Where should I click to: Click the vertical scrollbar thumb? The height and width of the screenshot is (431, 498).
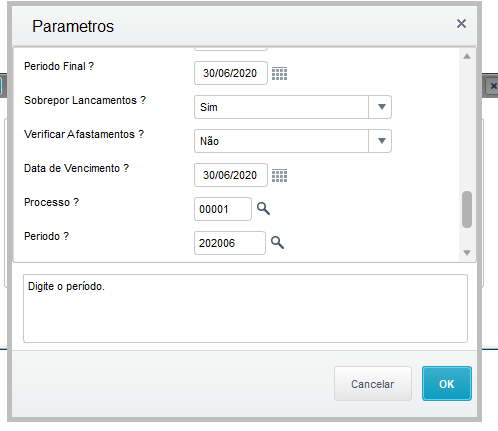point(467,209)
